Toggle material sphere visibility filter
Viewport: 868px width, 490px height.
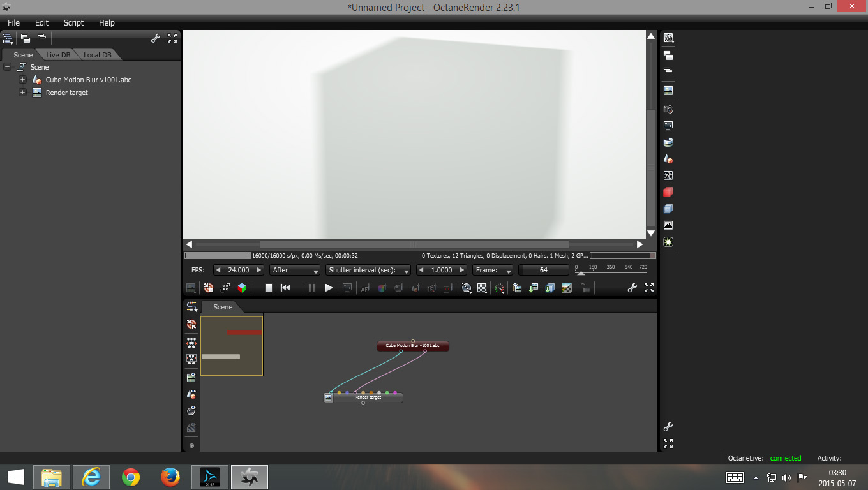pos(191,411)
